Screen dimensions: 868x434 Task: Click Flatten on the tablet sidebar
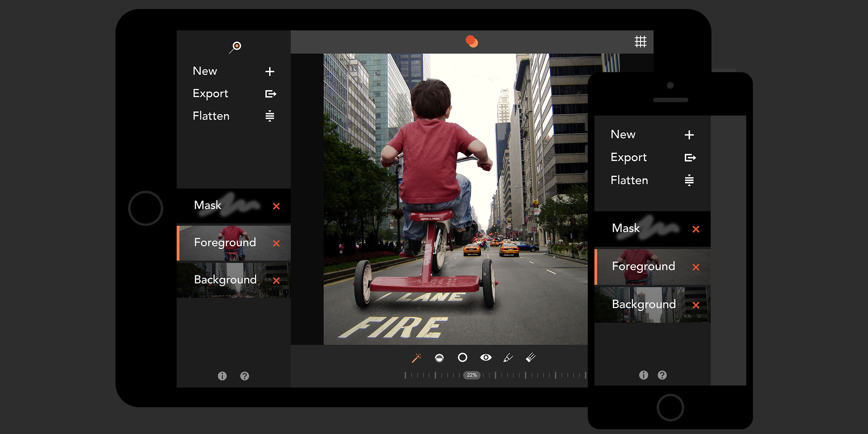point(211,116)
